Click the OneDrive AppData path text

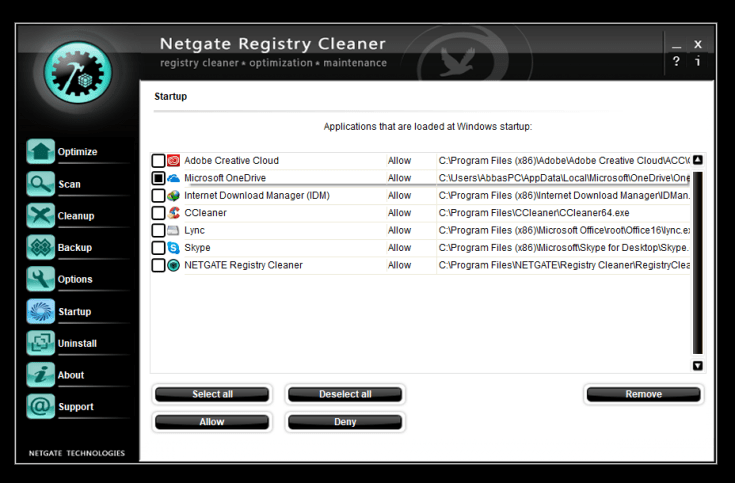tap(564, 178)
